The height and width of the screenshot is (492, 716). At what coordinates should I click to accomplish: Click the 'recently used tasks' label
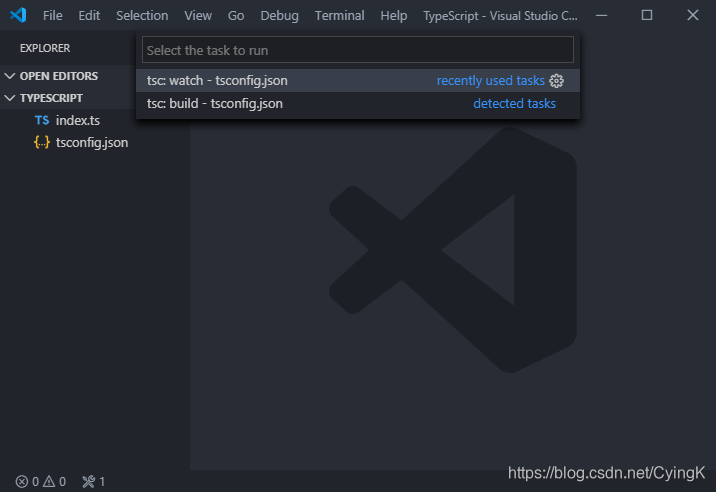[x=490, y=80]
